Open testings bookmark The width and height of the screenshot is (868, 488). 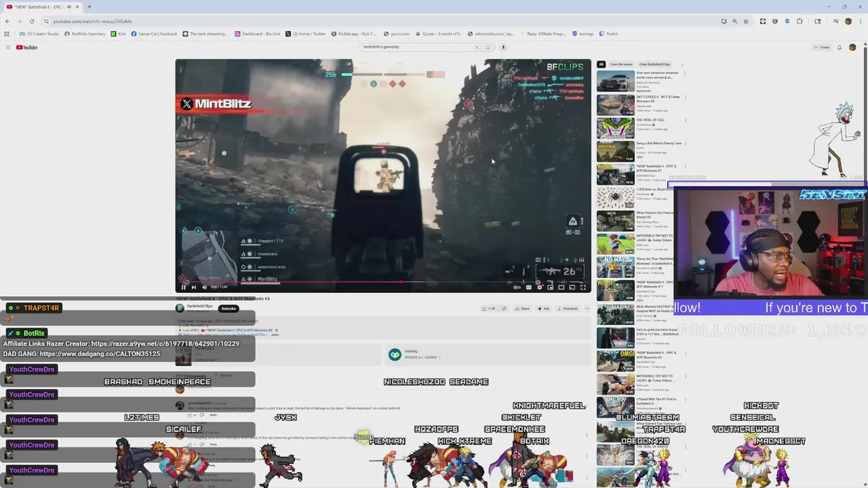pyautogui.click(x=583, y=34)
